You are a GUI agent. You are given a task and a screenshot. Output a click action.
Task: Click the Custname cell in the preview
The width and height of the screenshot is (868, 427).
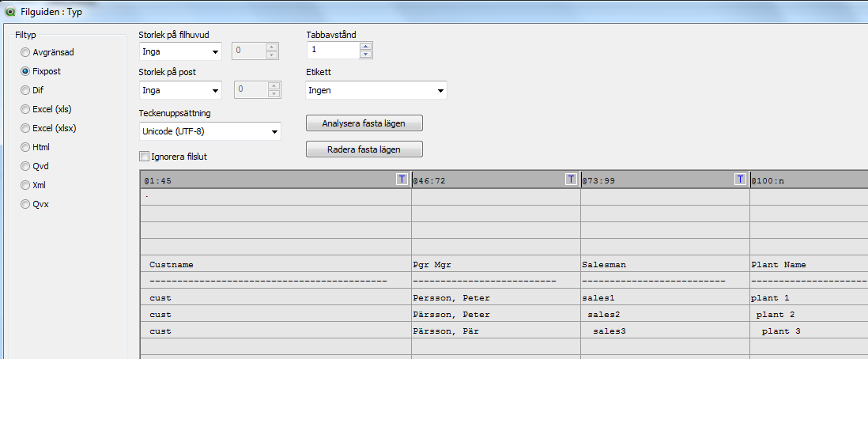(x=172, y=265)
